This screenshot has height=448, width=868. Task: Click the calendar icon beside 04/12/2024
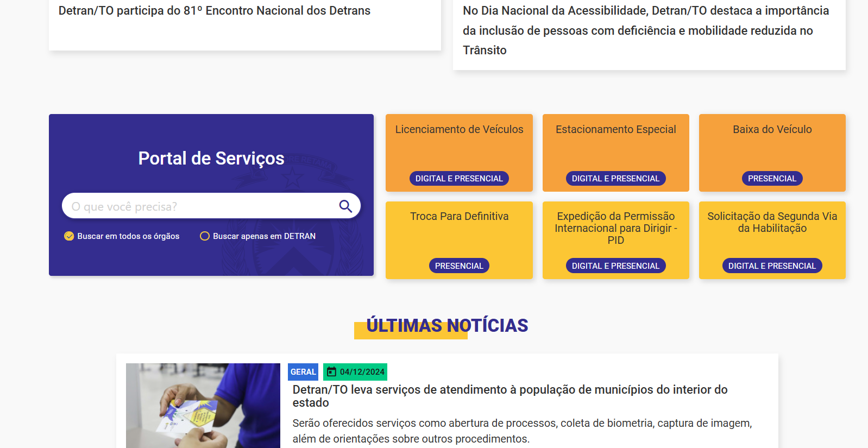pos(331,372)
